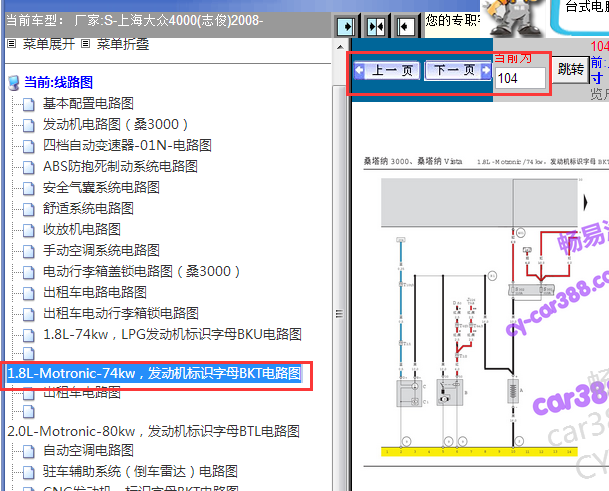
Task: Open 舒适系统电路图
Action: click(88, 208)
